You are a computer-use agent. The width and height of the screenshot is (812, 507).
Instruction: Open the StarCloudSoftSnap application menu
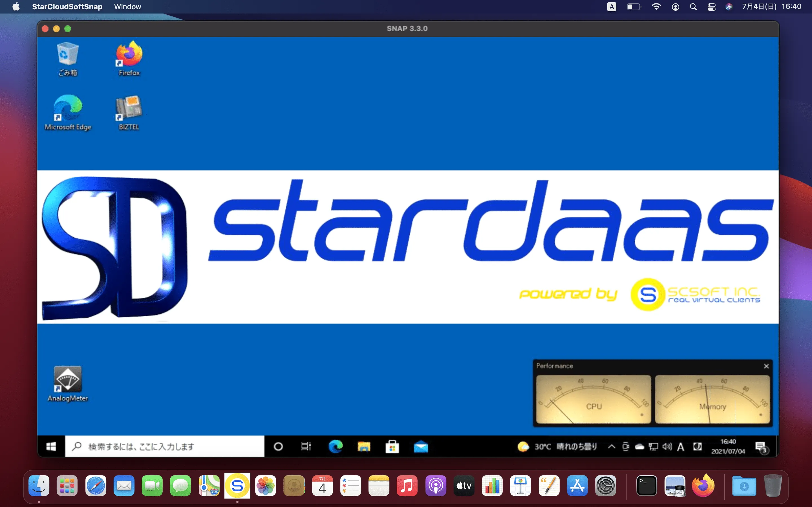pyautogui.click(x=67, y=7)
